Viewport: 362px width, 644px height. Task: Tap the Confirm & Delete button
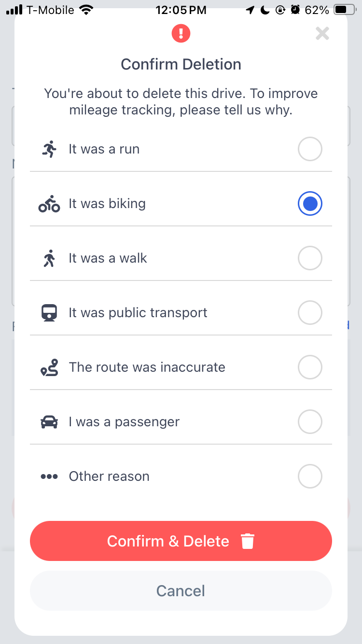click(181, 541)
